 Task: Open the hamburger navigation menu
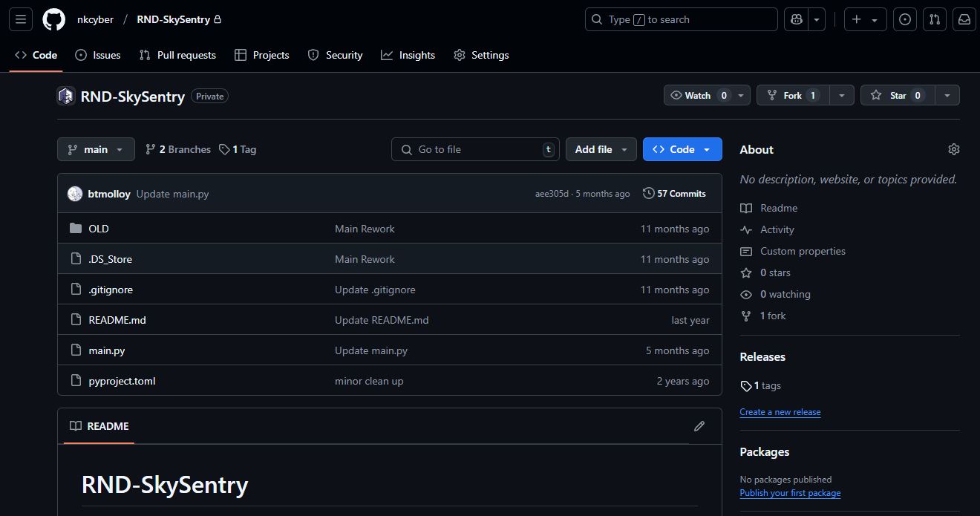(x=21, y=19)
